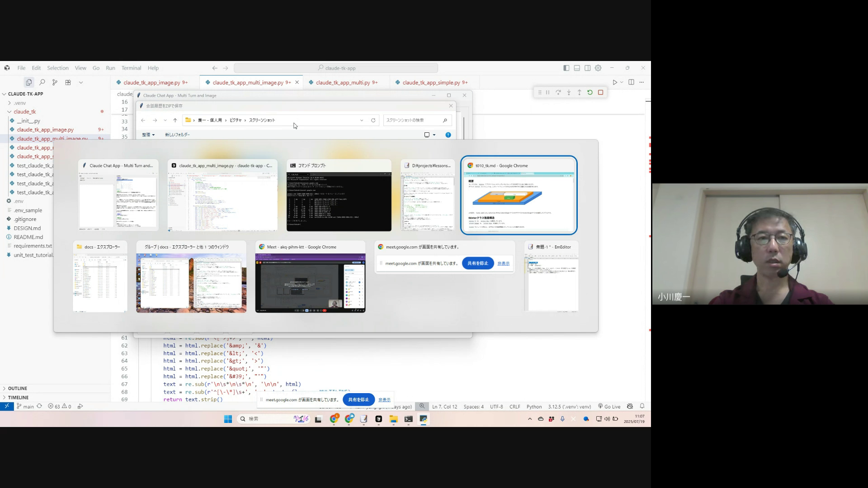Click the 共有を停止 button in switcher
The height and width of the screenshot is (488, 868).
477,263
